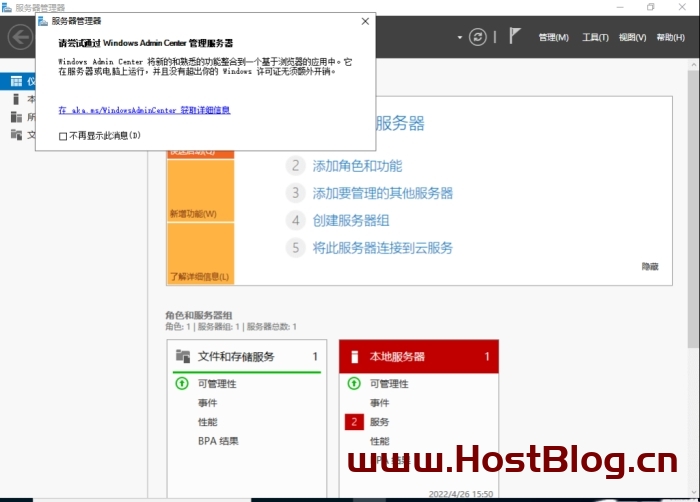Screen dimensions: 700x502
Task: Open the notifications flag
Action: pyautogui.click(x=515, y=36)
